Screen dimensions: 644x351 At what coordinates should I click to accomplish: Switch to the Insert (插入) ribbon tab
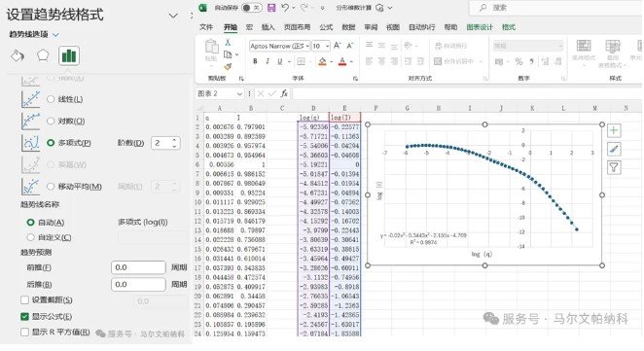click(268, 27)
